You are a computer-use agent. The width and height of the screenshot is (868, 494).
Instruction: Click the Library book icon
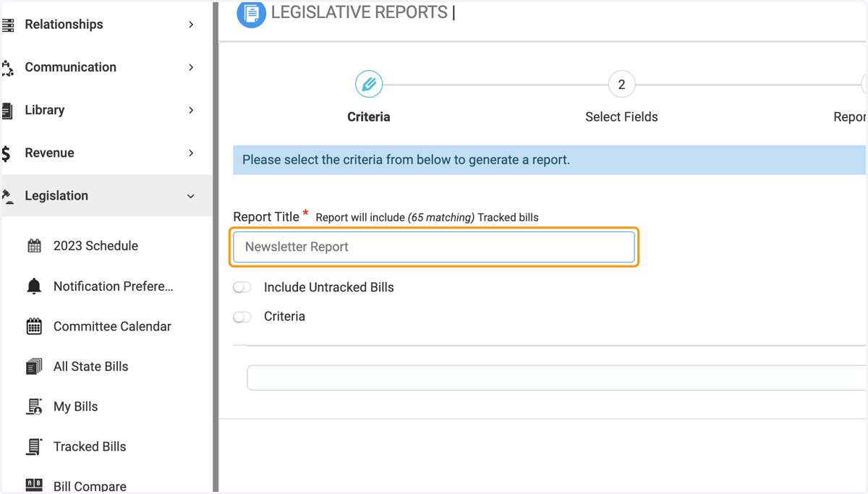pyautogui.click(x=8, y=111)
